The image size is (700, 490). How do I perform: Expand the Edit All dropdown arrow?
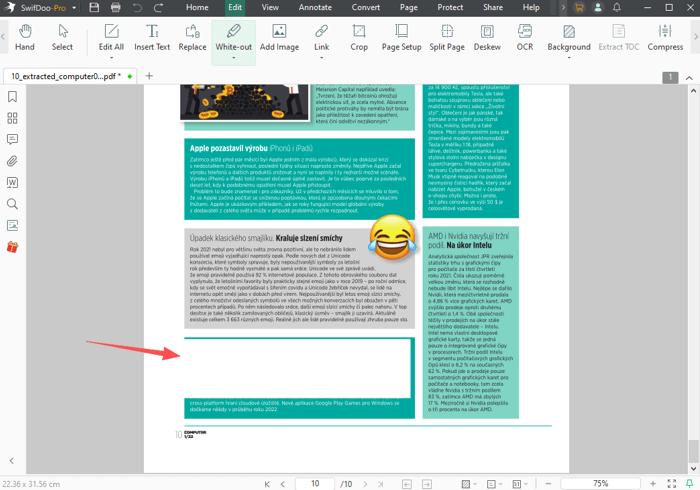pos(111,58)
